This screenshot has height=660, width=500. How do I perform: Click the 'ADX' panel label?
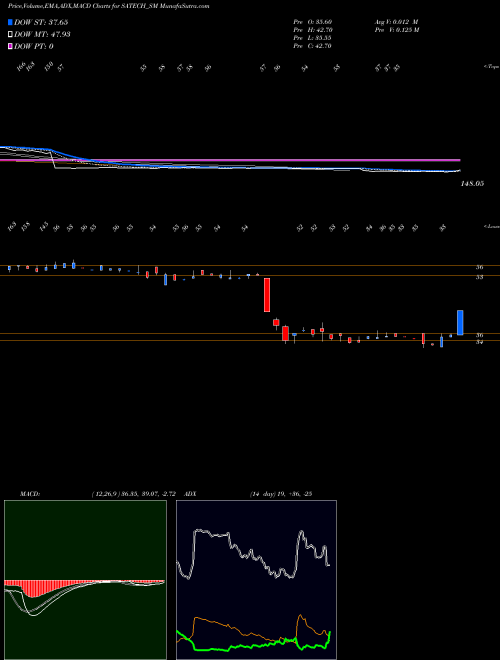pos(190,494)
